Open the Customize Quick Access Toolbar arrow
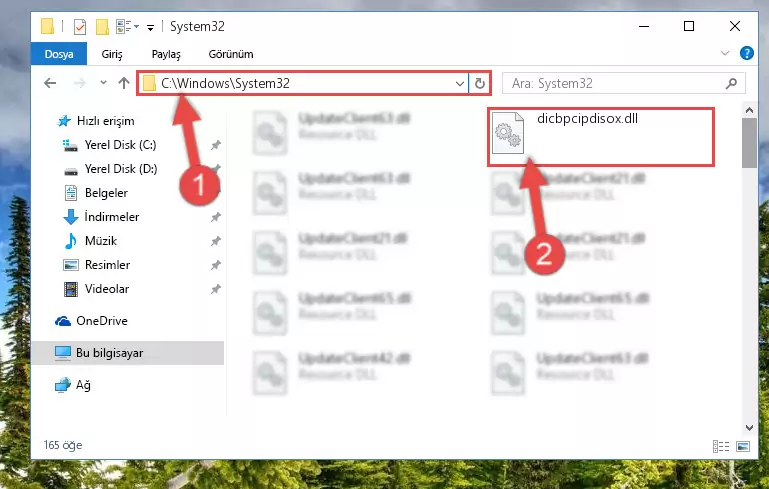 [151, 27]
